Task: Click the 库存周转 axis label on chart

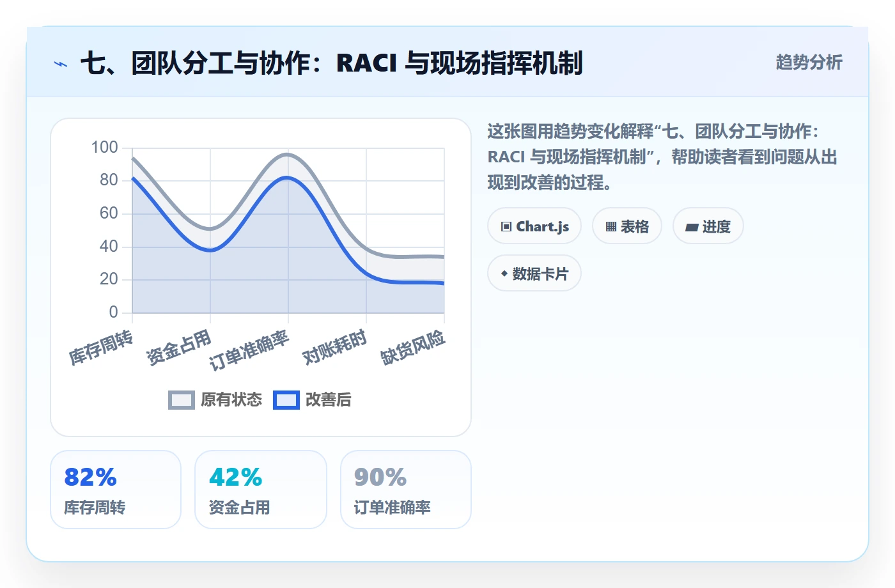Action: [101, 348]
